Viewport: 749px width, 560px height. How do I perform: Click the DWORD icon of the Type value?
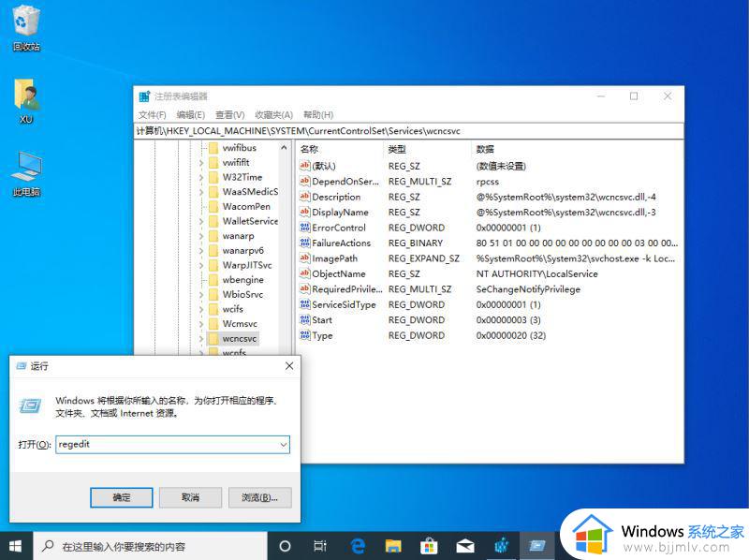(x=305, y=335)
